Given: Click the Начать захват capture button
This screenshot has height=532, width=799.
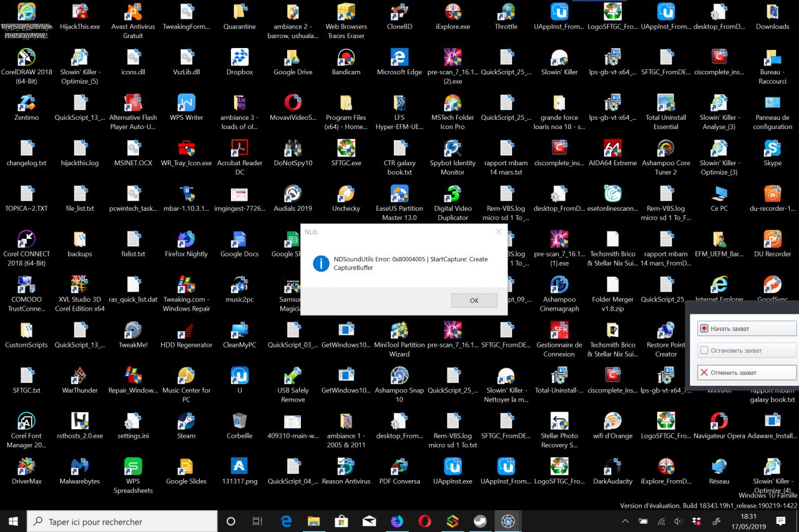Looking at the screenshot, I should (747, 328).
